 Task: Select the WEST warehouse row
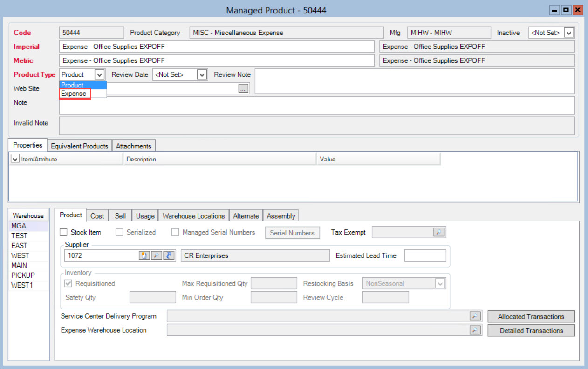[28, 255]
